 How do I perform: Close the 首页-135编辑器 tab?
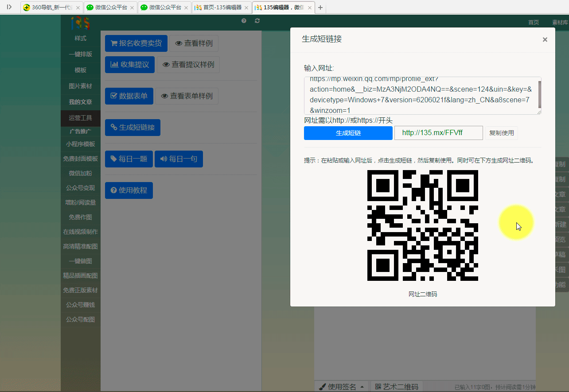246,8
